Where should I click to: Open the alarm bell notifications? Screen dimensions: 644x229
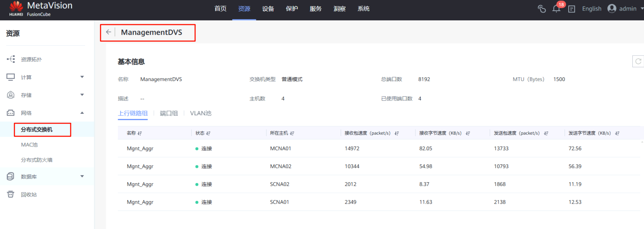coord(556,9)
